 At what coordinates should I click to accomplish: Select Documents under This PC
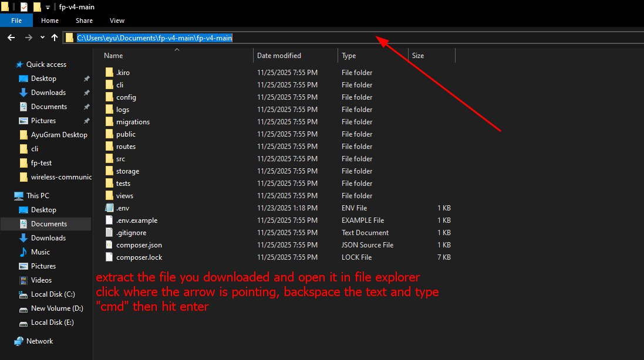[49, 224]
